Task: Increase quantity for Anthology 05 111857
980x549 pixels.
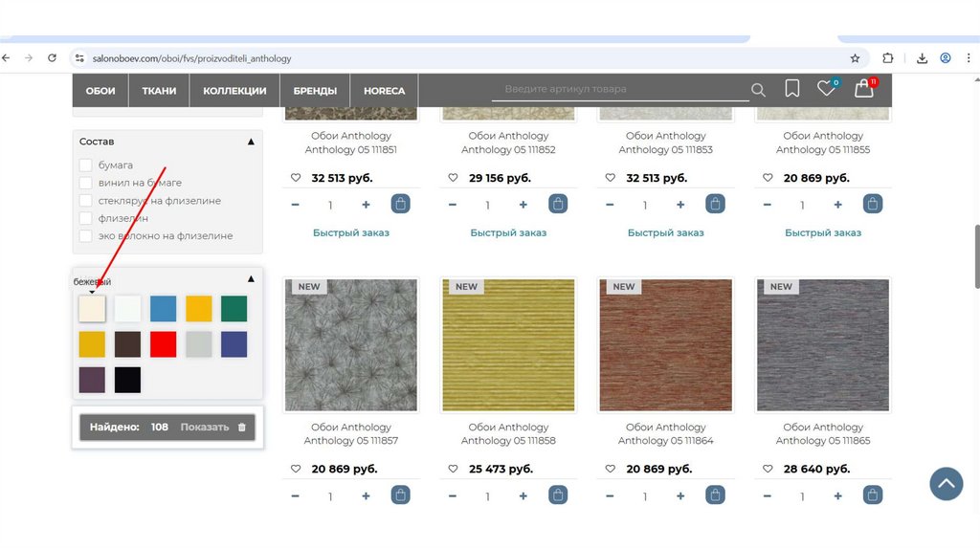Action: click(366, 495)
